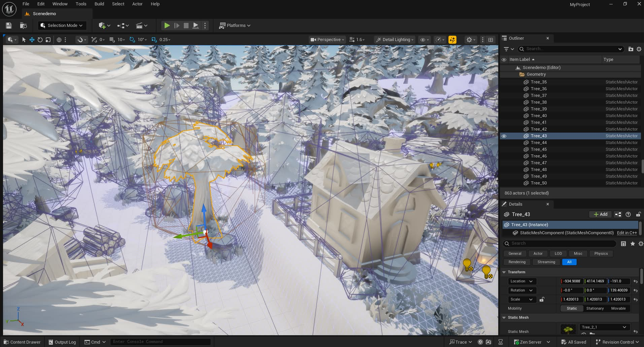
Task: Click the outliner settings gear icon
Action: [x=639, y=49]
